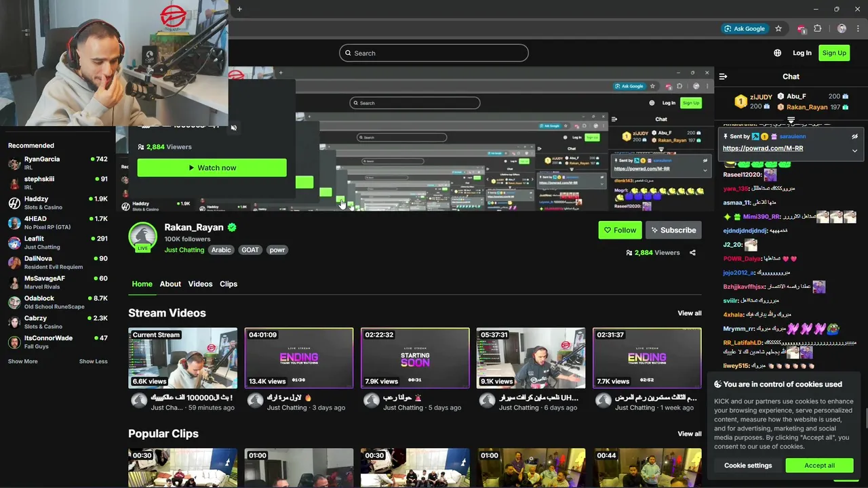Open the pinned link https://powrad.com/M-RR
This screenshot has width=868, height=488.
[x=763, y=148]
